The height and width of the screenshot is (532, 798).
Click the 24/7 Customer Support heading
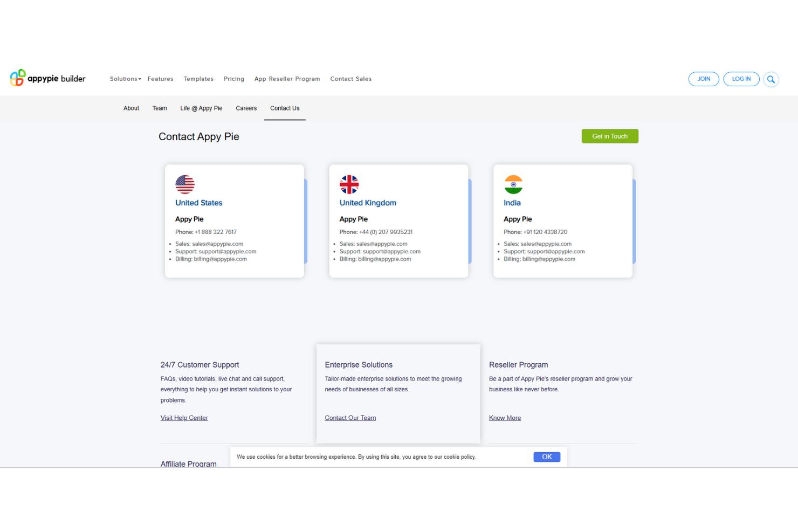click(200, 365)
